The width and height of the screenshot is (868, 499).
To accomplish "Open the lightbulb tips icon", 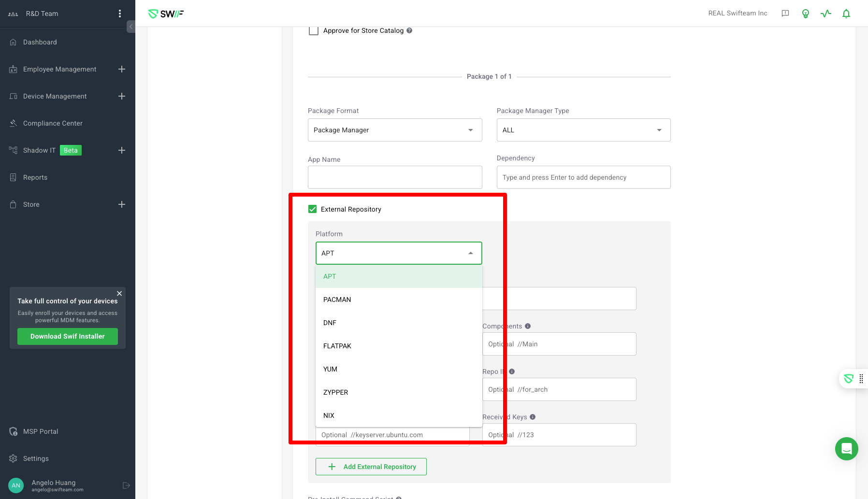I will (x=805, y=14).
